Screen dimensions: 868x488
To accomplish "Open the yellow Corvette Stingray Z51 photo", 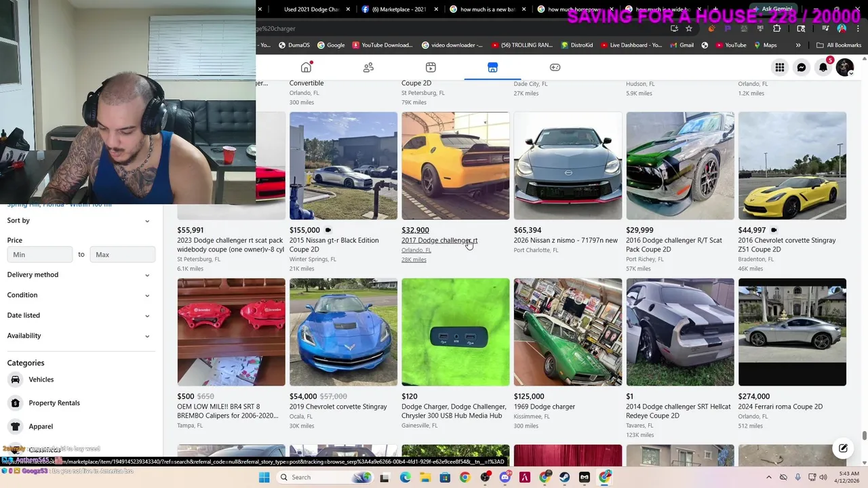I will coord(792,166).
